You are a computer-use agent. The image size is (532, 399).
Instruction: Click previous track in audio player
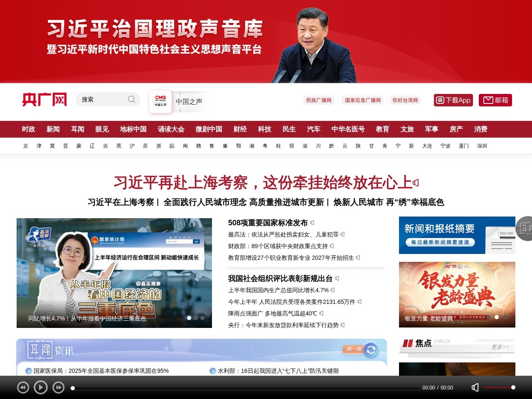pos(23,388)
